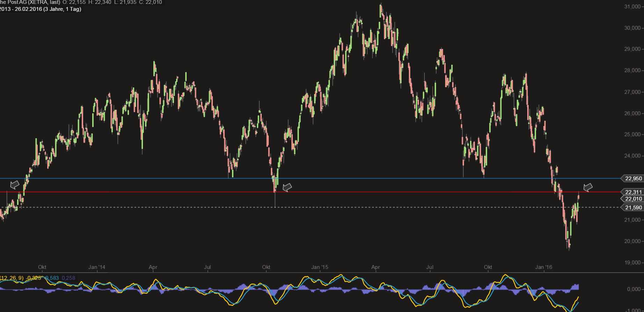
Task: Click the 19,000 price axis label
Action: (632, 263)
